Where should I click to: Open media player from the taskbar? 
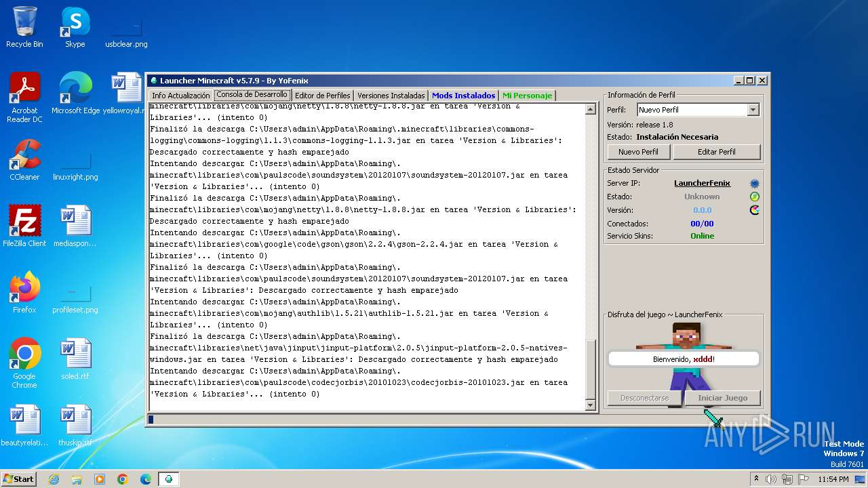click(100, 479)
